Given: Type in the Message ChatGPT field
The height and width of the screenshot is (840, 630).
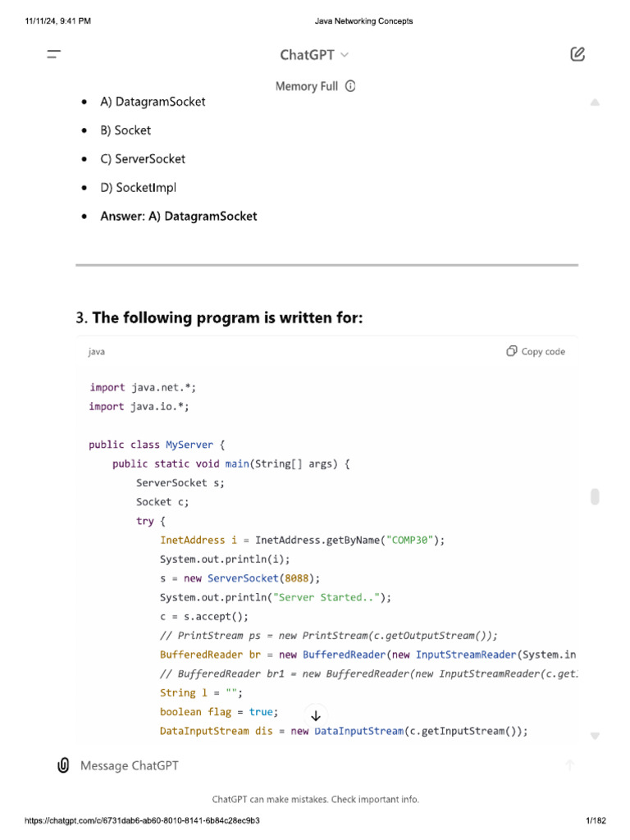Looking at the screenshot, I should pos(312,765).
